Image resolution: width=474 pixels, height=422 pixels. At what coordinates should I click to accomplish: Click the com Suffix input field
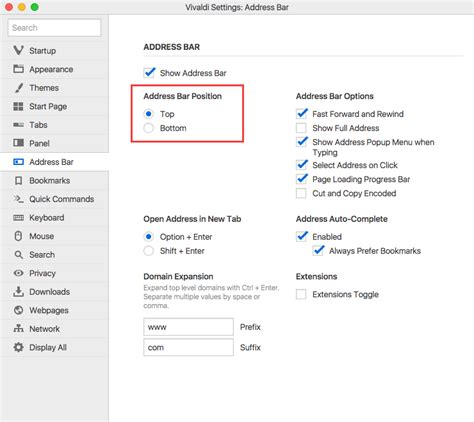click(x=188, y=347)
